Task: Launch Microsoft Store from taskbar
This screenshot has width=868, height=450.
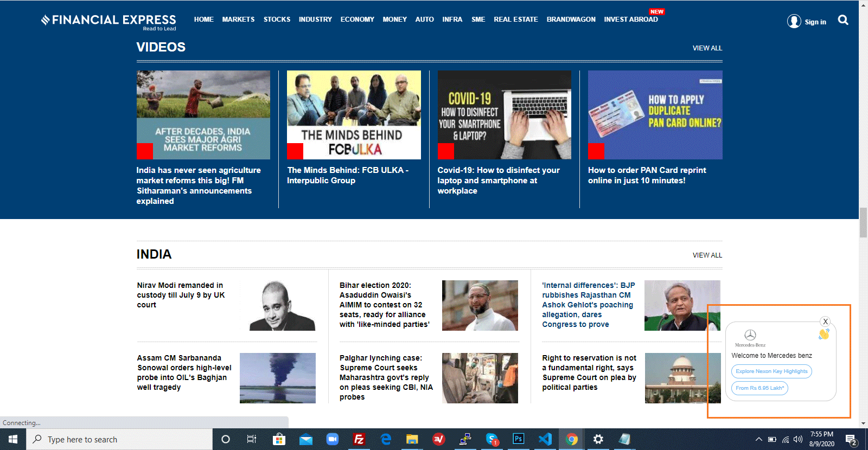Action: coord(279,439)
